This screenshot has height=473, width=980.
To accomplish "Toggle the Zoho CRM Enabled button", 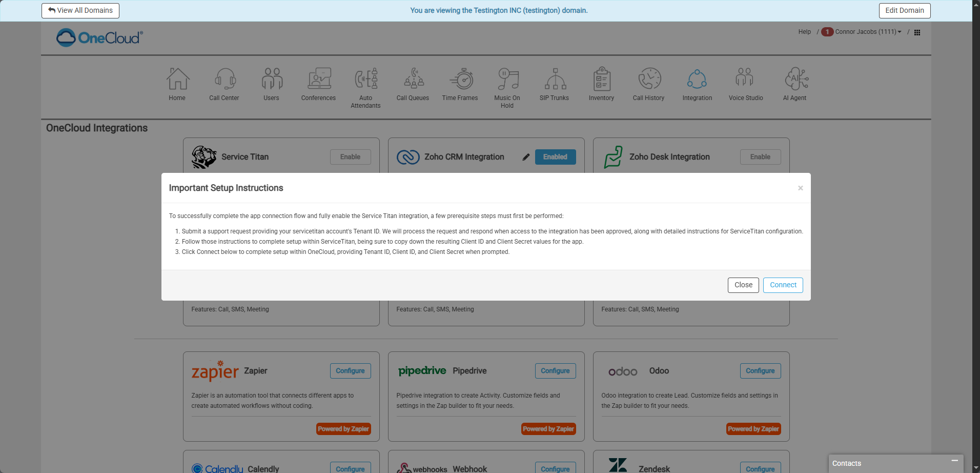I will click(x=555, y=157).
